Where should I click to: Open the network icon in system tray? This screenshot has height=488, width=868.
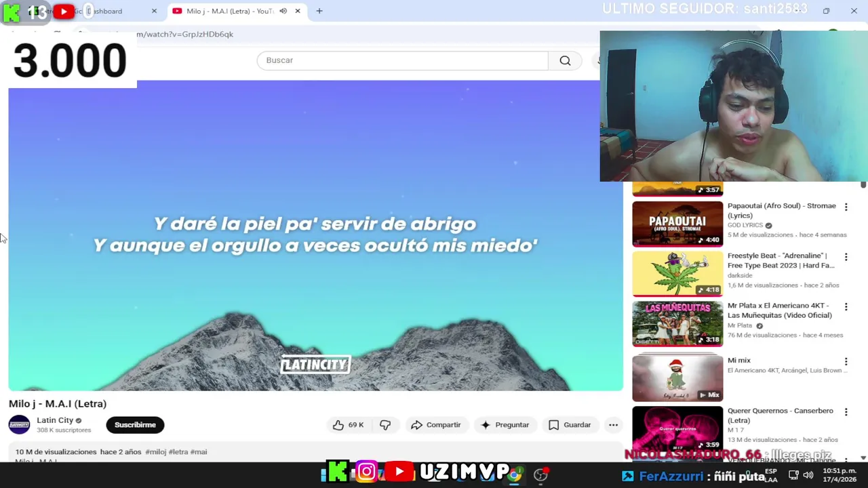click(x=792, y=475)
